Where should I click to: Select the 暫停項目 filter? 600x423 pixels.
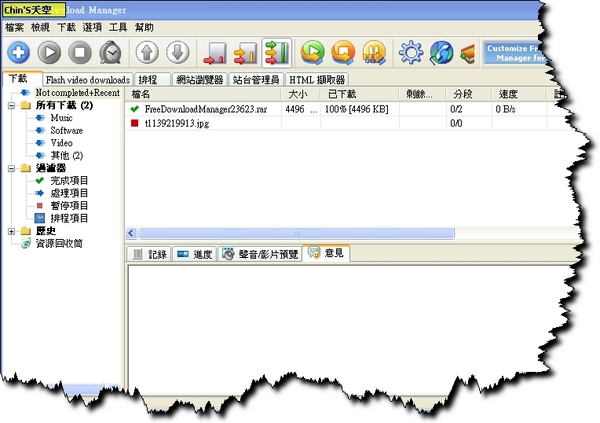pyautogui.click(x=69, y=206)
